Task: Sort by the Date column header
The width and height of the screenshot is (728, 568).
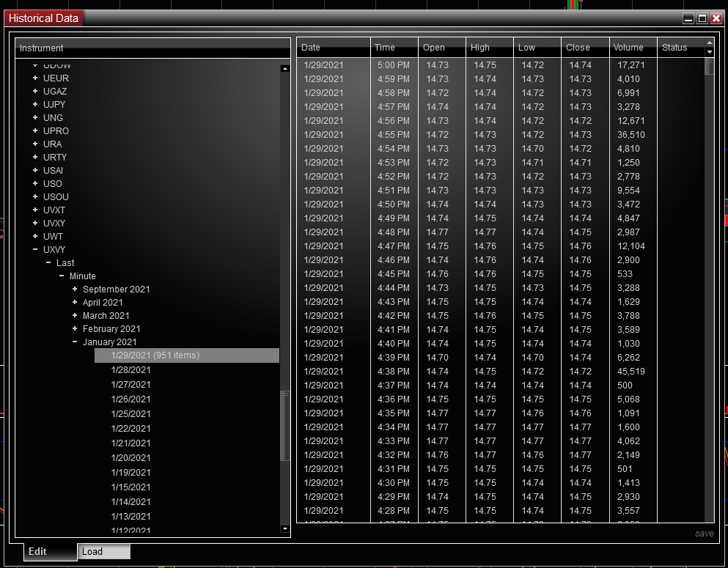Action: [334, 48]
